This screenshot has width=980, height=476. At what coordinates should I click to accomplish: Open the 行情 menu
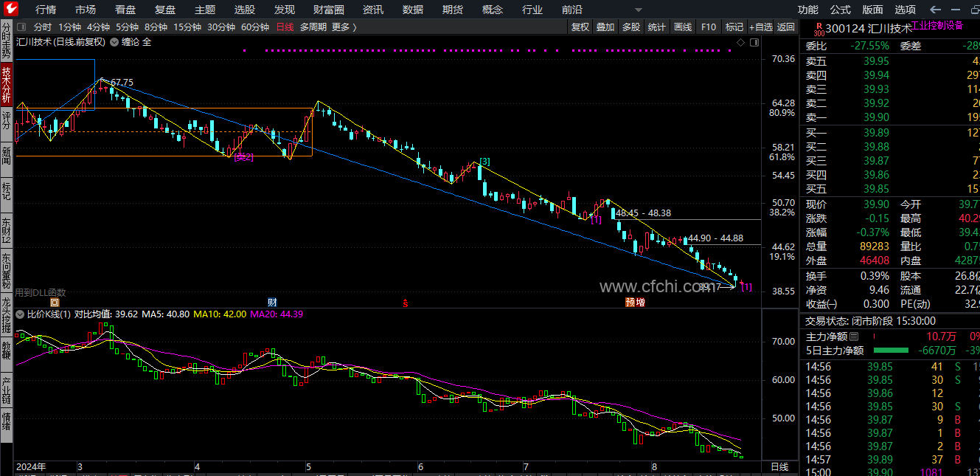pyautogui.click(x=46, y=10)
